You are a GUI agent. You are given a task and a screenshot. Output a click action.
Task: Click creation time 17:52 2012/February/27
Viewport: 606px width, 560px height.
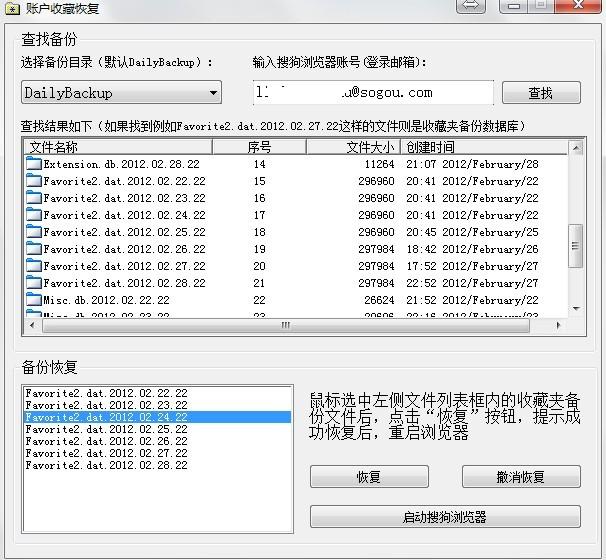[x=472, y=266]
